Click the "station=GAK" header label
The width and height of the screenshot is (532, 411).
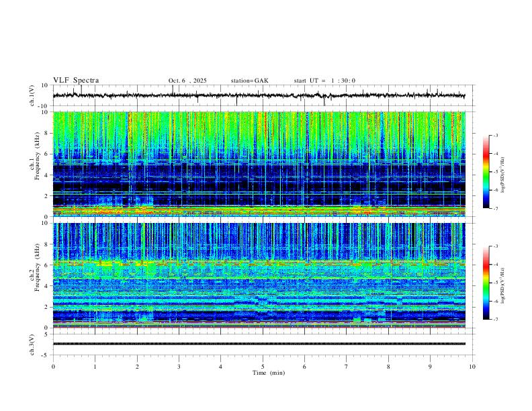point(250,81)
